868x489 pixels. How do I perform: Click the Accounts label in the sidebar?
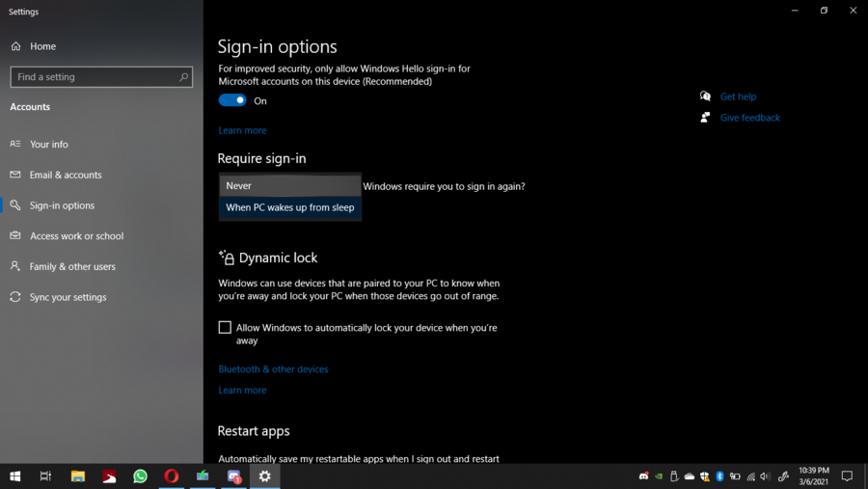click(x=30, y=107)
